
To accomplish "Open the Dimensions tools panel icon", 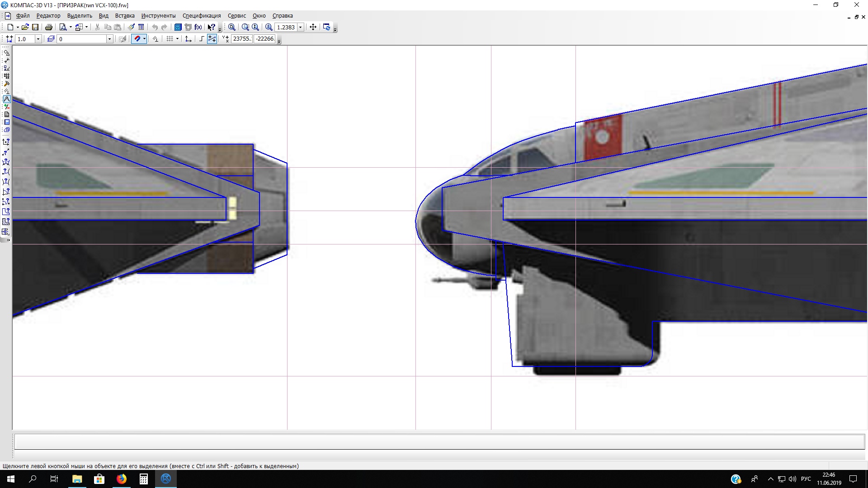I will point(6,61).
